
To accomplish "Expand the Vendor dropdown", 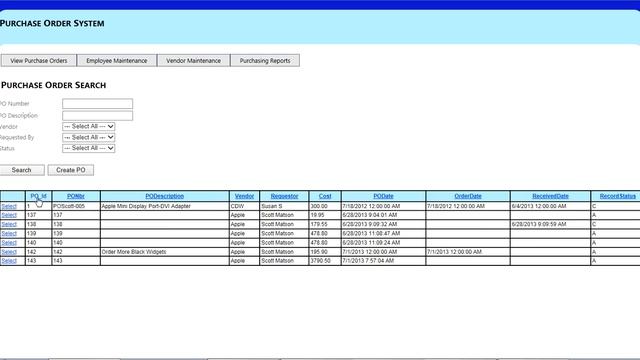I will point(89,127).
